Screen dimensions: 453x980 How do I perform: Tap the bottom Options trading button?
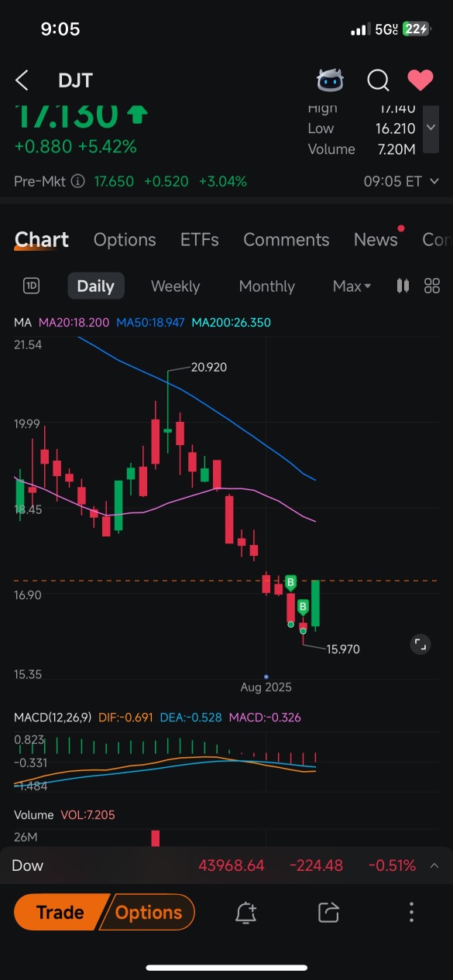point(148,913)
